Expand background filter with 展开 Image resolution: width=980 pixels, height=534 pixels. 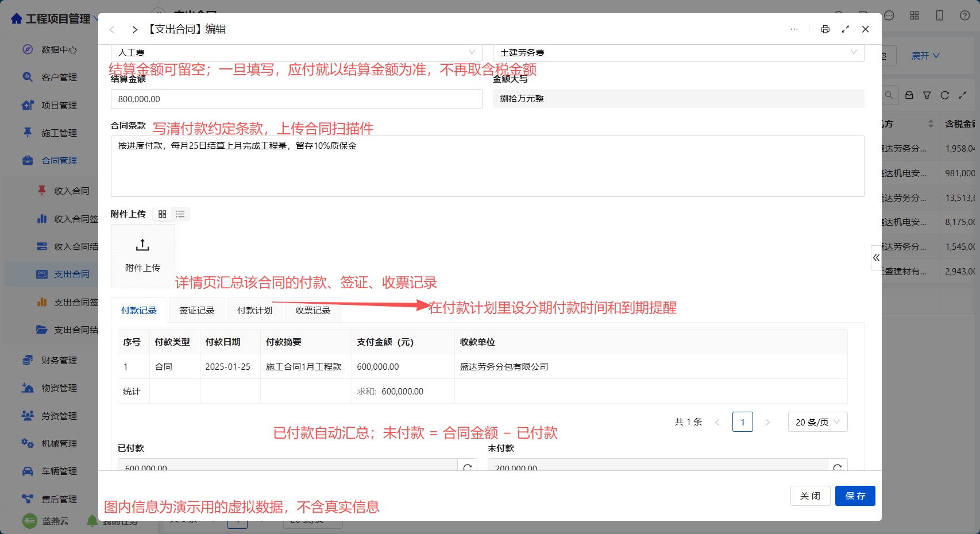pyautogui.click(x=925, y=56)
